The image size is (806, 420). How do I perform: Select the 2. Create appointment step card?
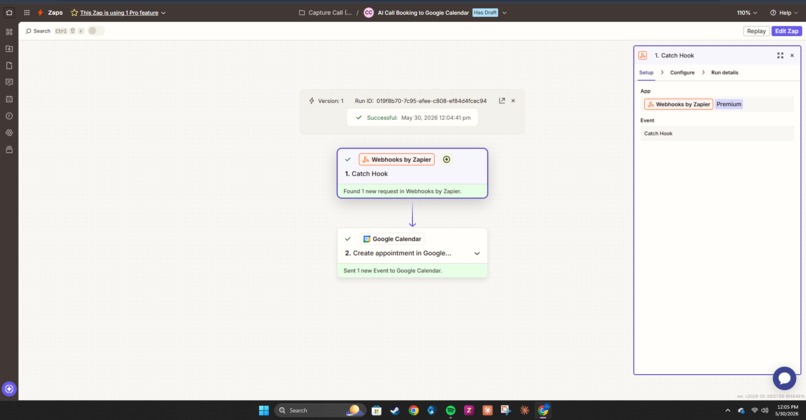click(x=412, y=253)
